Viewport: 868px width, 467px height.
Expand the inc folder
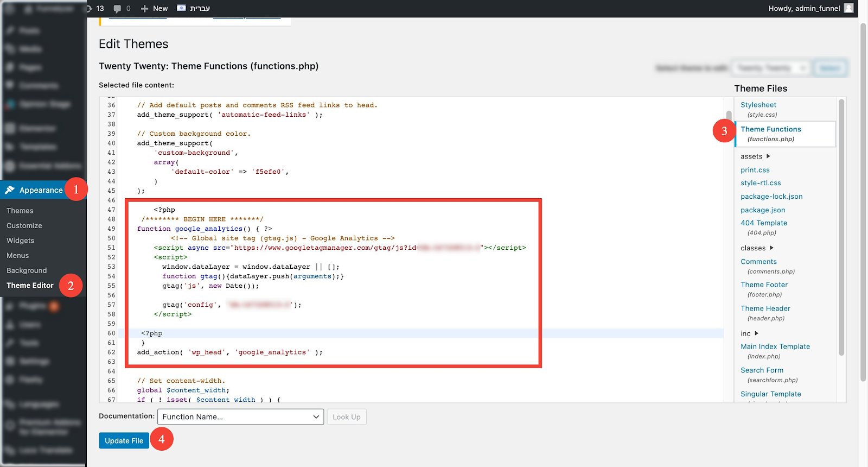(x=750, y=333)
